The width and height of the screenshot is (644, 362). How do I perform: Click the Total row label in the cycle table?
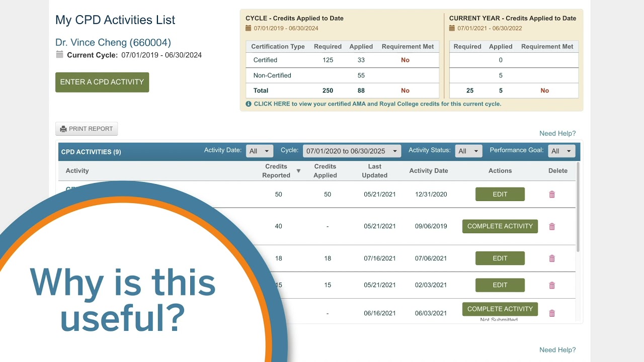click(x=261, y=90)
